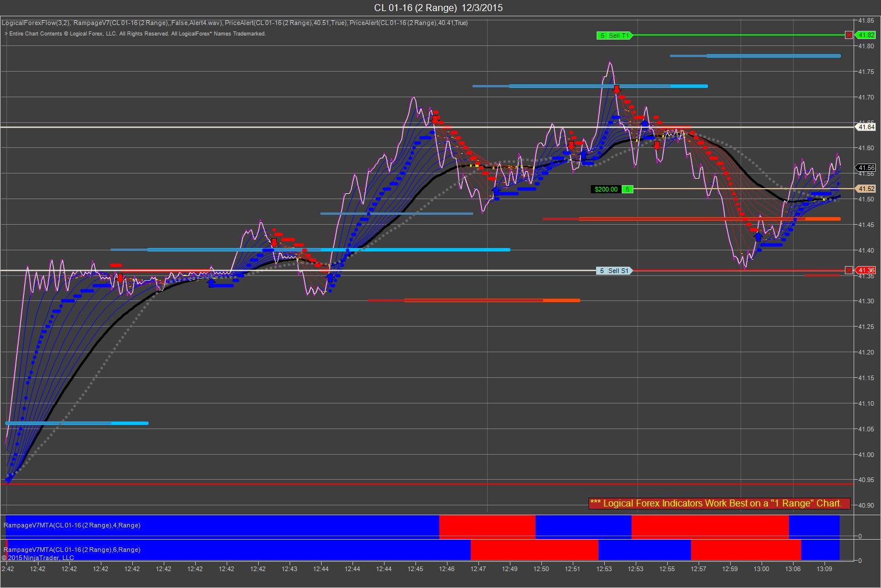Screen dimensions: 881x588
Task: Click the 12:46 time axis label
Action: tap(447, 569)
